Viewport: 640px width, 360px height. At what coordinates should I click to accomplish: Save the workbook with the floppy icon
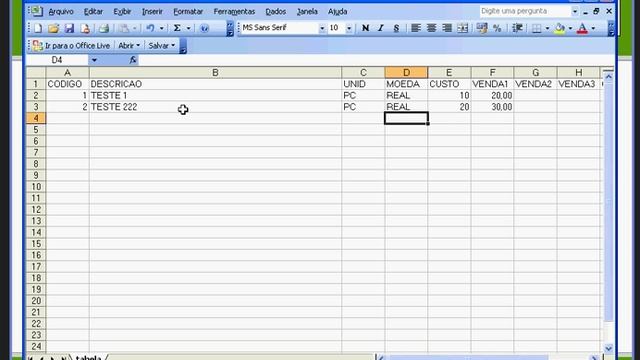(69, 28)
